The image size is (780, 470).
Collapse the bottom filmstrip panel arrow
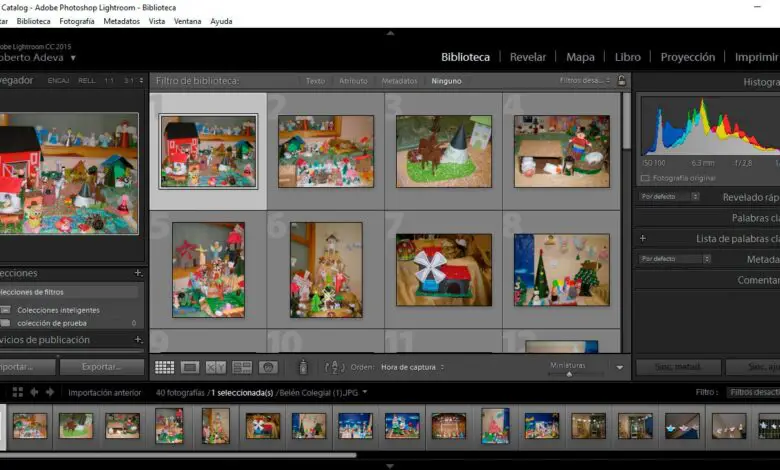click(390, 466)
